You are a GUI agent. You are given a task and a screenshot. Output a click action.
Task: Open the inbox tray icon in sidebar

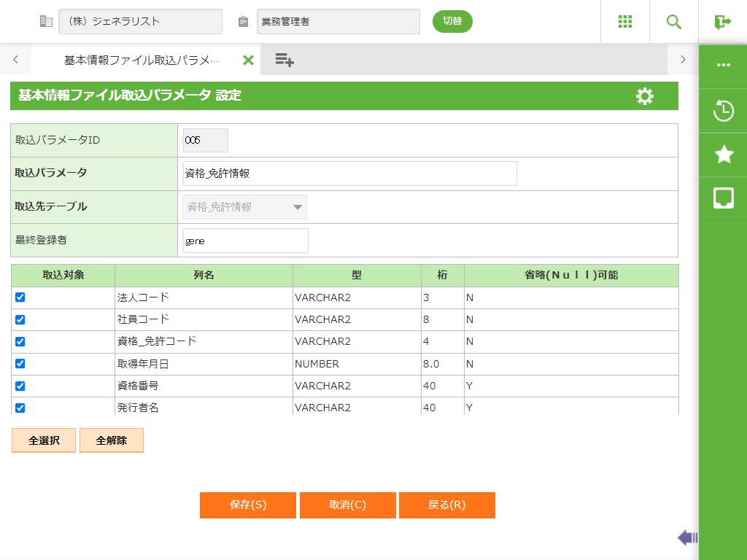(x=723, y=198)
